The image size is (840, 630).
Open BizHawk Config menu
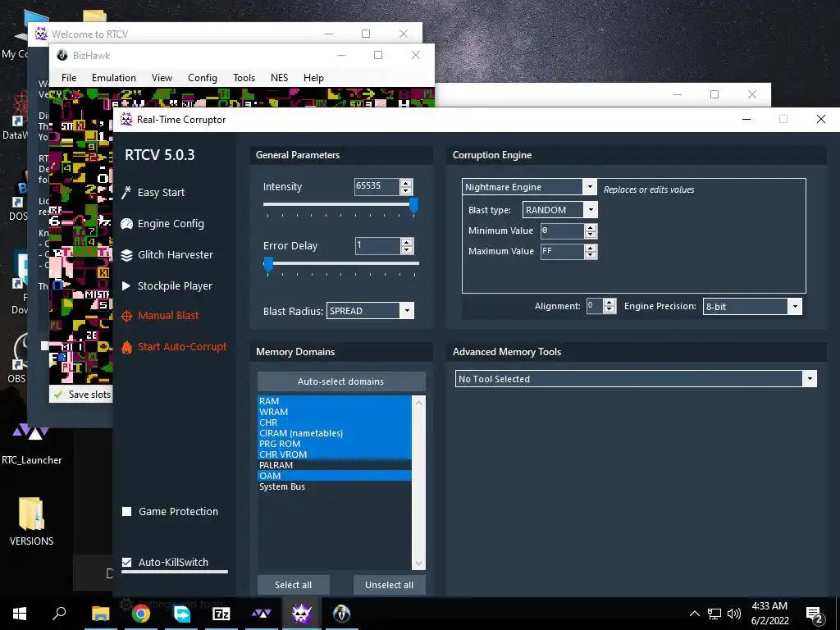[x=203, y=78]
